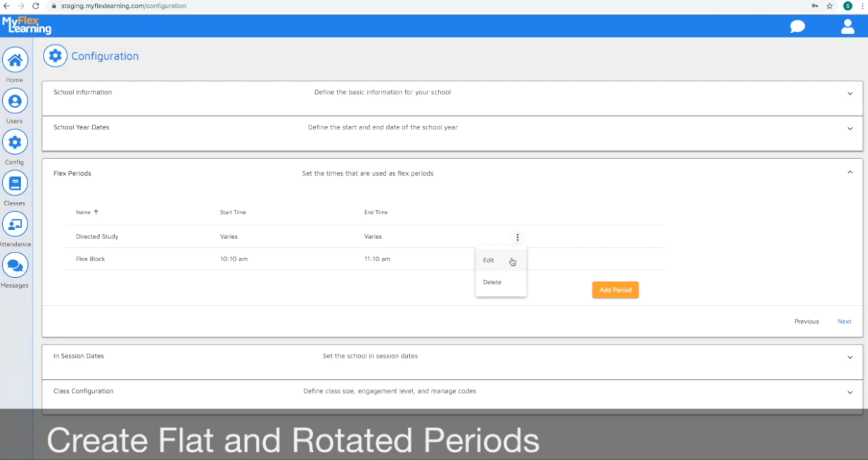The height and width of the screenshot is (460, 868).
Task: Open the three-dot menu on Directed Study row
Action: pos(518,237)
